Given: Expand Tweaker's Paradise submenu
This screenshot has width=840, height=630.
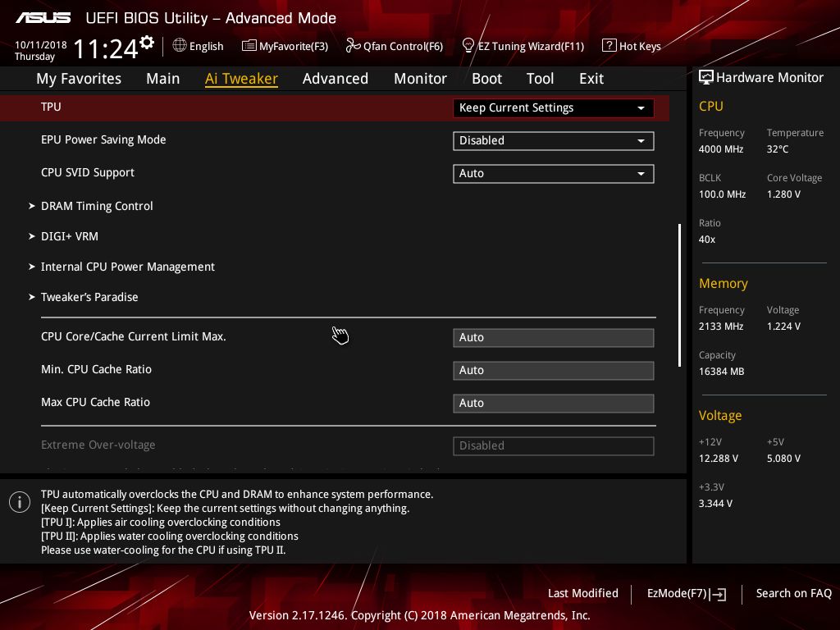Looking at the screenshot, I should click(x=89, y=297).
